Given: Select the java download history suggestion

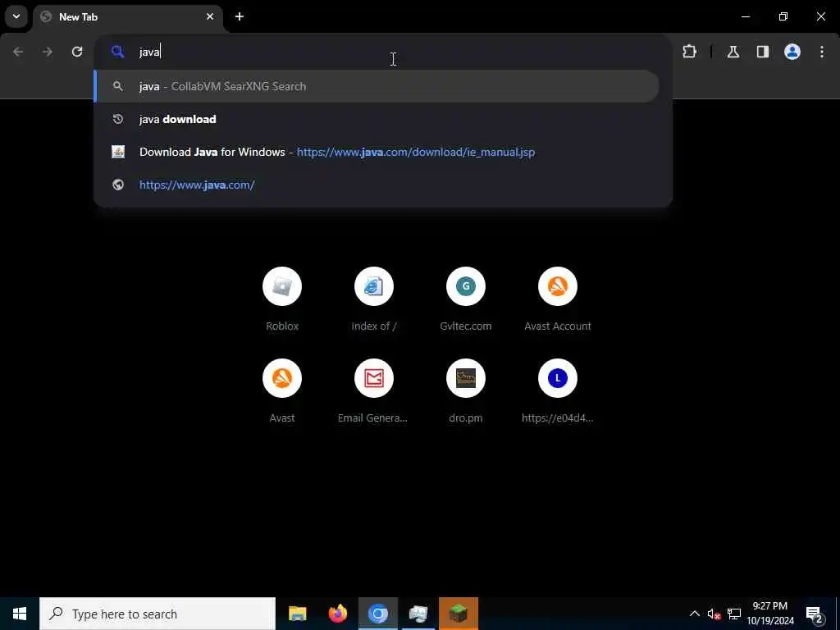Looking at the screenshot, I should tap(377, 119).
